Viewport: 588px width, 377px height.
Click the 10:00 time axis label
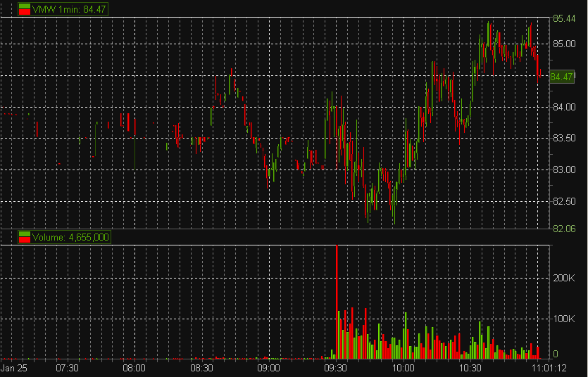pyautogui.click(x=403, y=368)
